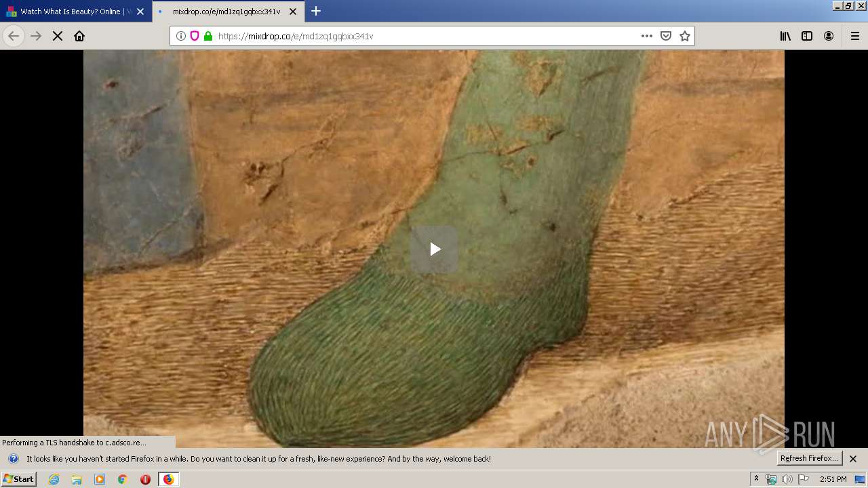Stop loading the page
Viewport: 868px width, 488px height.
point(58,36)
